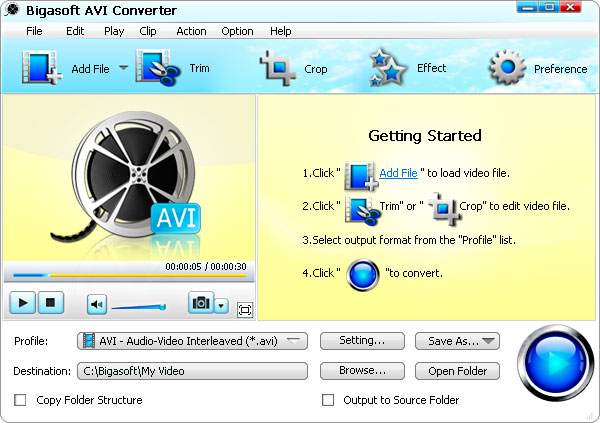Adjust the volume slider

tap(139, 307)
